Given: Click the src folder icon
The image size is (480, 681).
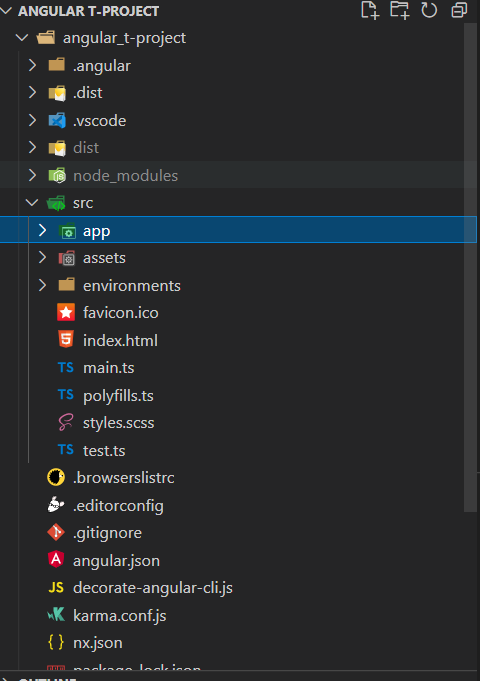Looking at the screenshot, I should [x=56, y=203].
